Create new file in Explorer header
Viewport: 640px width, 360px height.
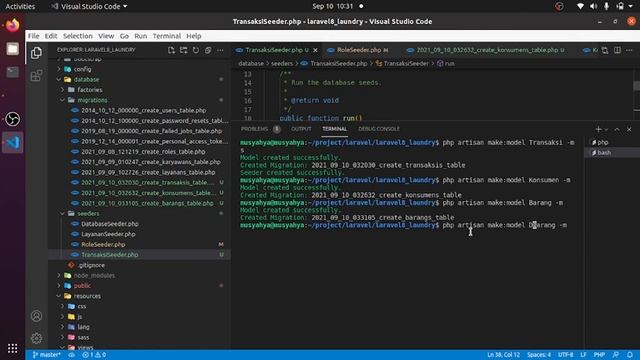pyautogui.click(x=171, y=50)
